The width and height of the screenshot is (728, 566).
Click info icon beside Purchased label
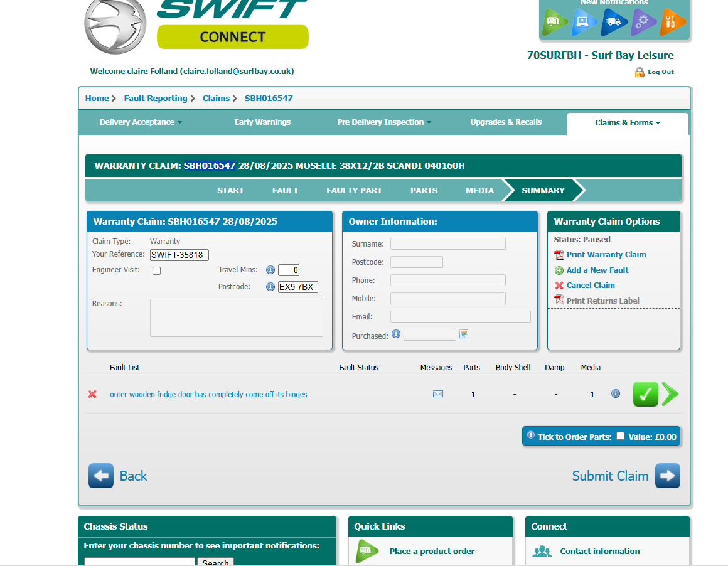click(396, 334)
